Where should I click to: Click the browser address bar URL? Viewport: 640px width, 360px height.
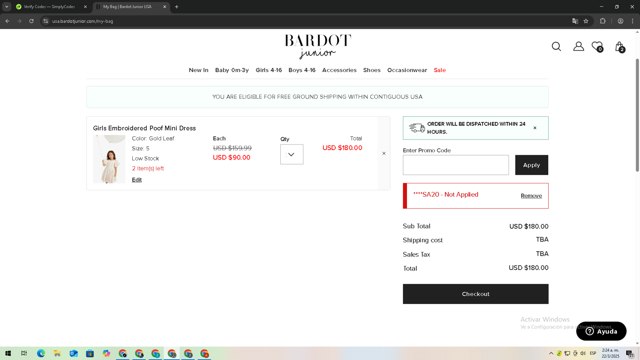coord(82,21)
